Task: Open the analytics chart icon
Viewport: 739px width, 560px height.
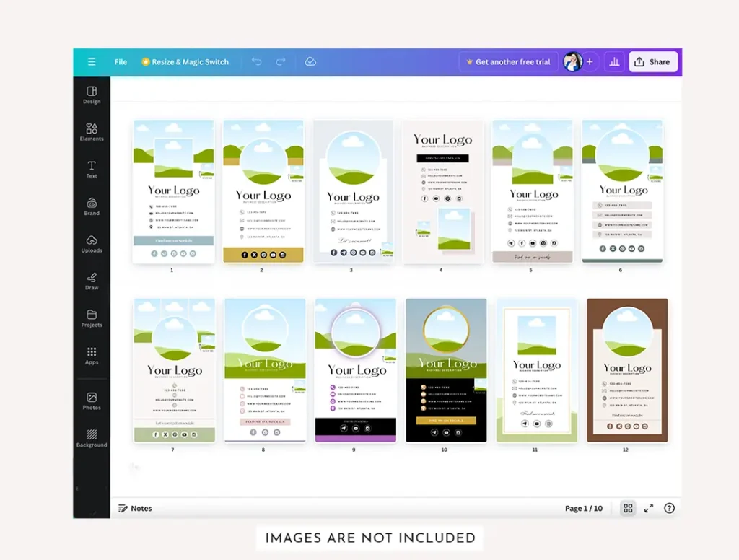Action: pyautogui.click(x=614, y=62)
